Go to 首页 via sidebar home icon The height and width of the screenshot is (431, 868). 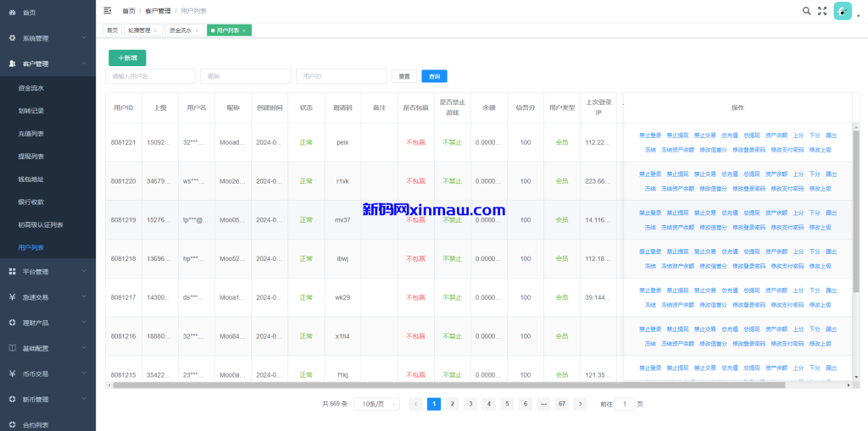tap(13, 13)
